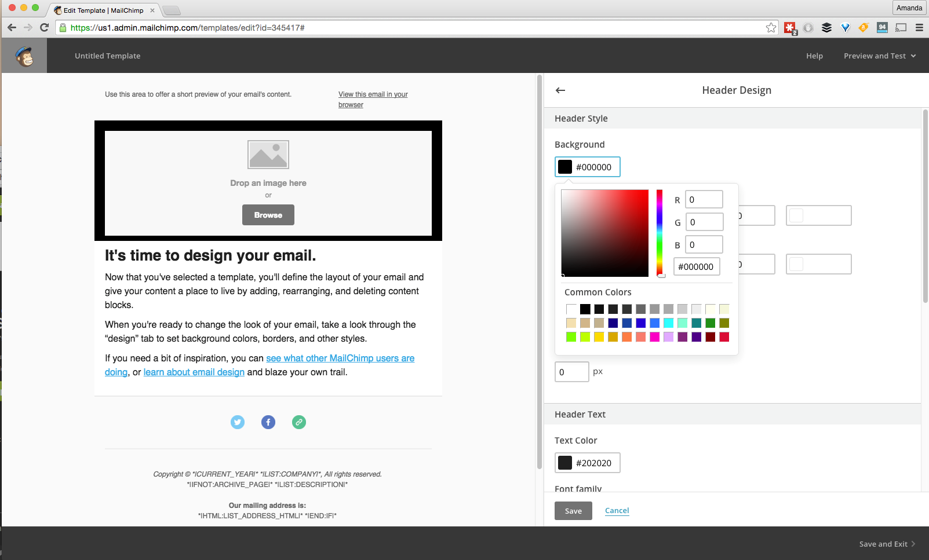Open the Background color picker field
Image resolution: width=929 pixels, height=560 pixels.
click(x=587, y=167)
